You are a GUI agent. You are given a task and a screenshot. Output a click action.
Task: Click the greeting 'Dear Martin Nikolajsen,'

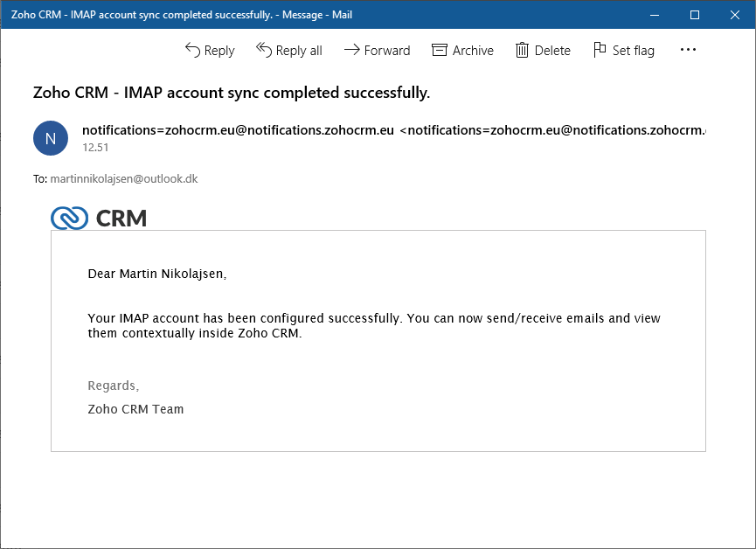click(157, 274)
